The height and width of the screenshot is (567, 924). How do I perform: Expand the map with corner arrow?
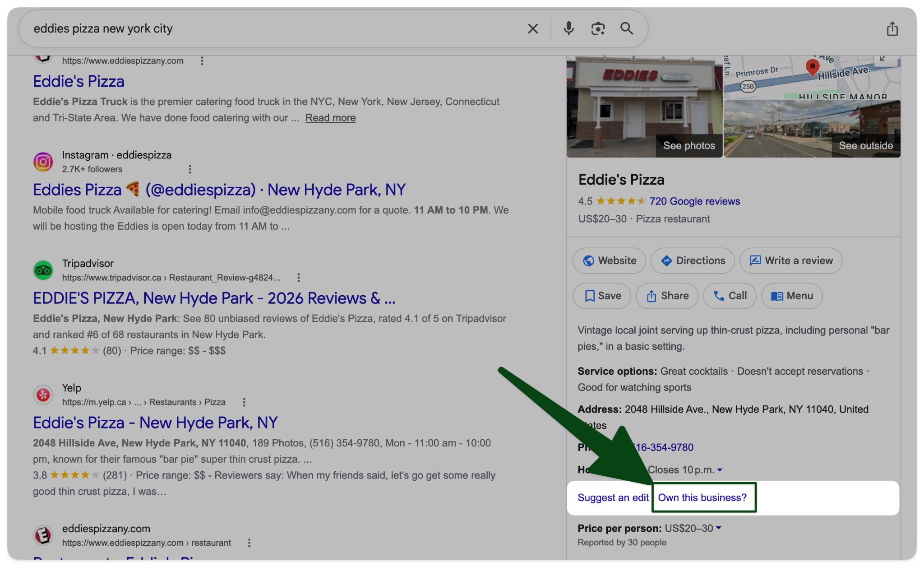[x=883, y=59]
